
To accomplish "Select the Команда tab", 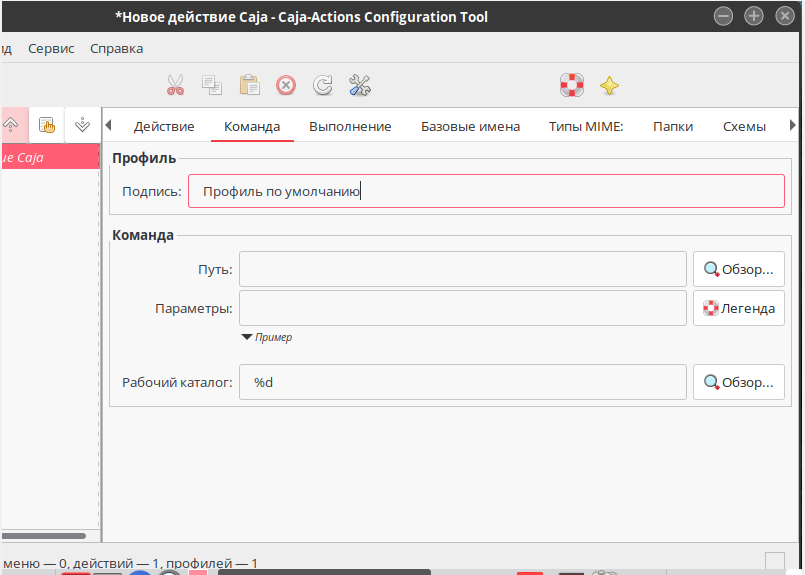I will coord(252,126).
